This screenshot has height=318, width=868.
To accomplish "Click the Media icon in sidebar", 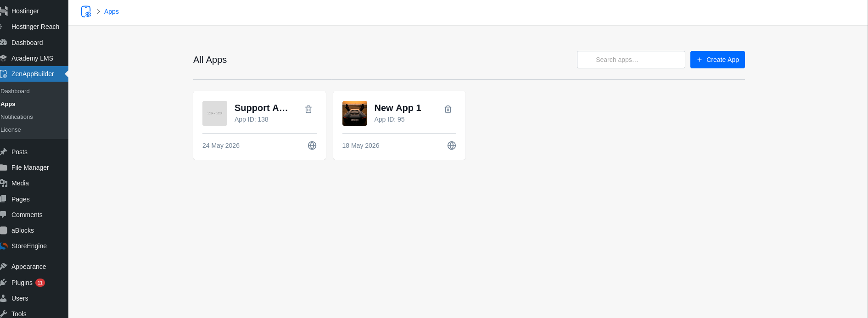I will click(x=4, y=183).
